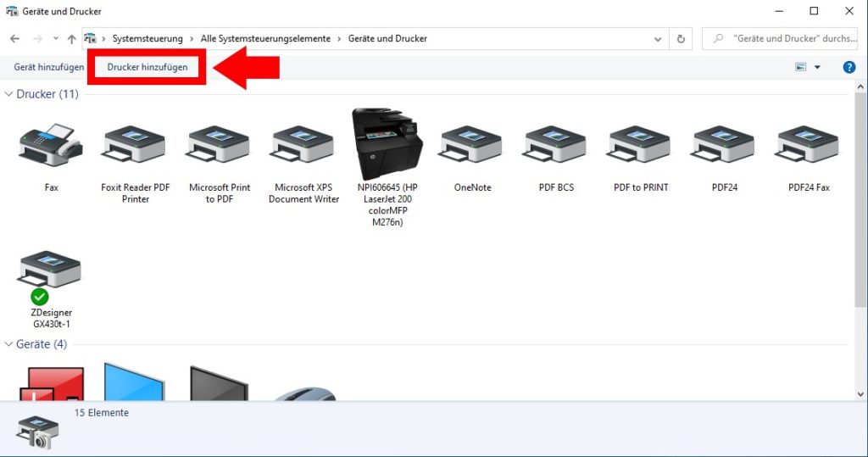Collapse the Geräte (4) group

[x=8, y=344]
